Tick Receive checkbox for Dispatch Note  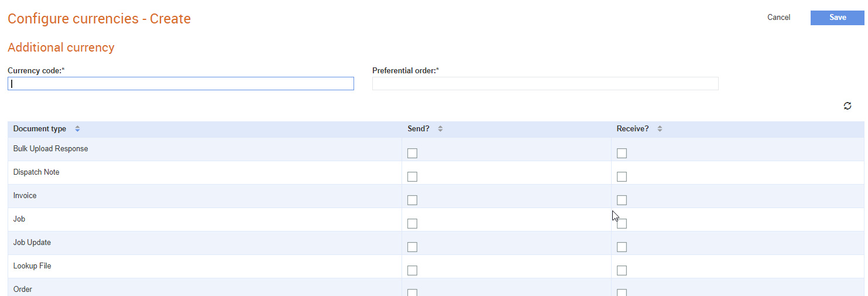tap(622, 176)
